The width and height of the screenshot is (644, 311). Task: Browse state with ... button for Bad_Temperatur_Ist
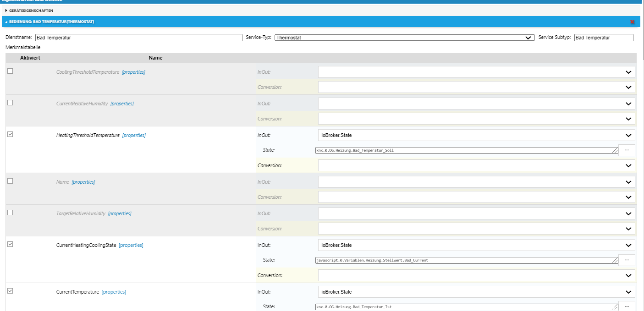click(627, 306)
